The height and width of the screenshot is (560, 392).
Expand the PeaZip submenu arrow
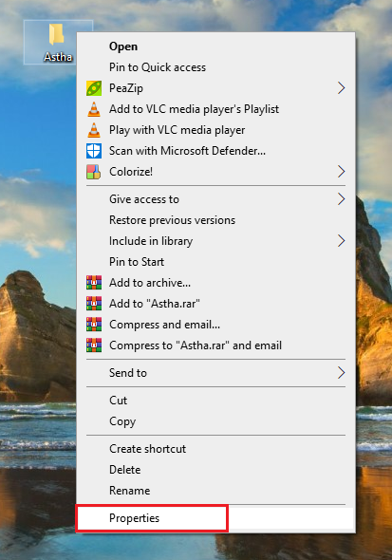pos(342,88)
